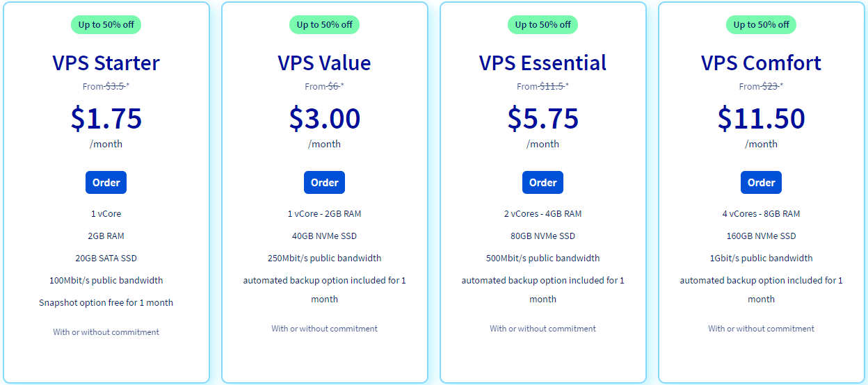This screenshot has height=385, width=868.
Task: Click the VPS Starter heading
Action: point(106,63)
